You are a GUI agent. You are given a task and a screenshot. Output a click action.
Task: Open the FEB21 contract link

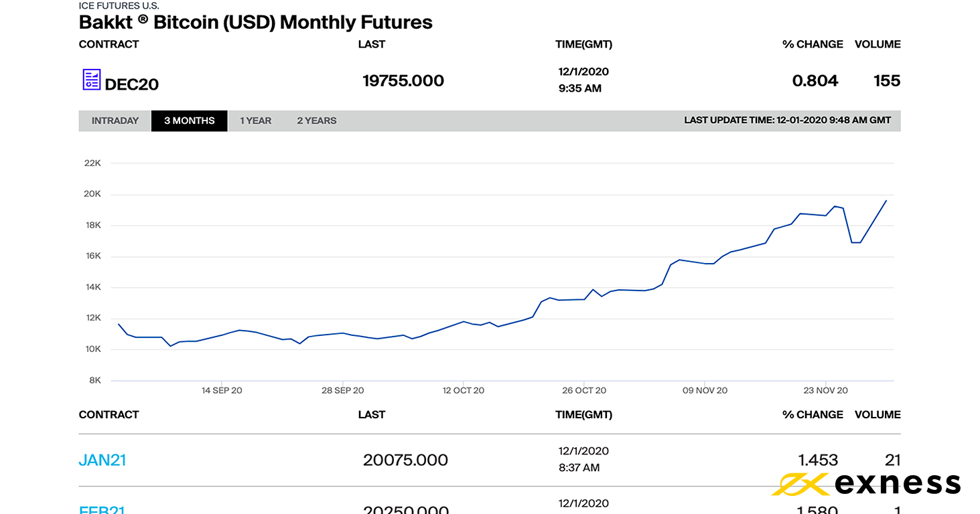click(x=102, y=510)
